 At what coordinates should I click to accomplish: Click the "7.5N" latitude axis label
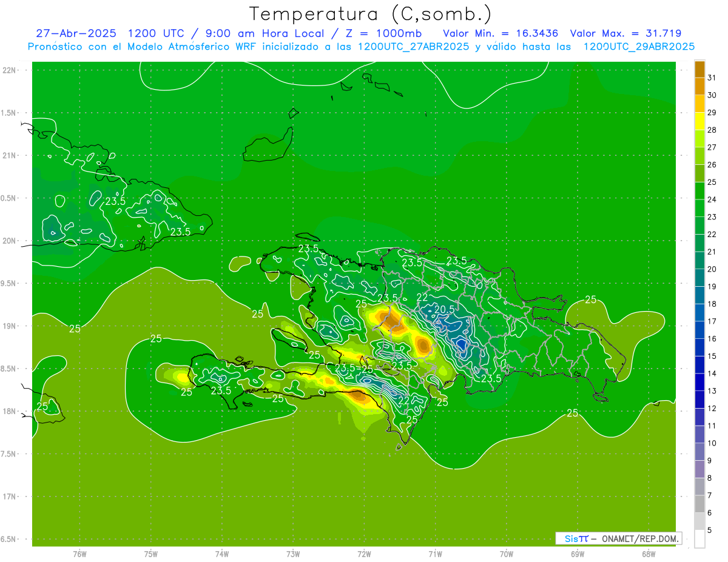click(10, 454)
